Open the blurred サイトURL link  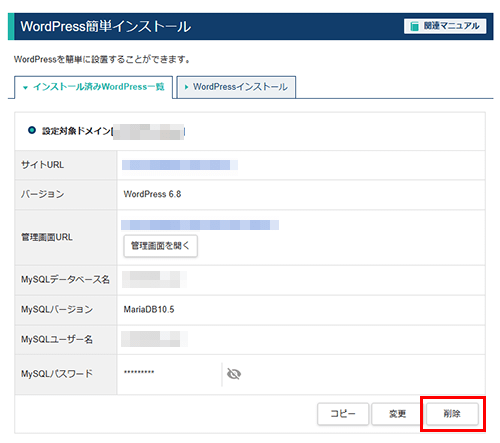coord(180,165)
